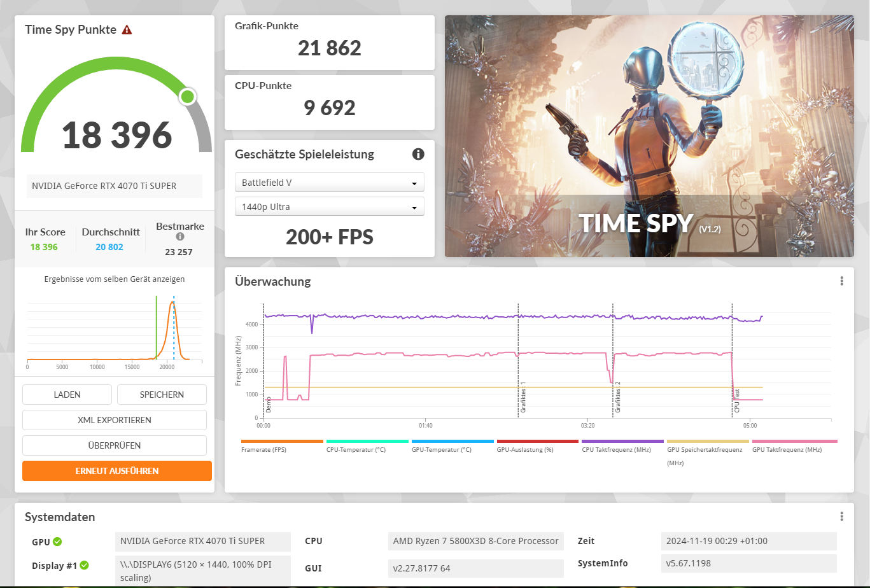The width and height of the screenshot is (870, 588).
Task: Click the NVIDIA GeForce RTX 4070 Ti SUPER label under gauge
Action: (115, 186)
